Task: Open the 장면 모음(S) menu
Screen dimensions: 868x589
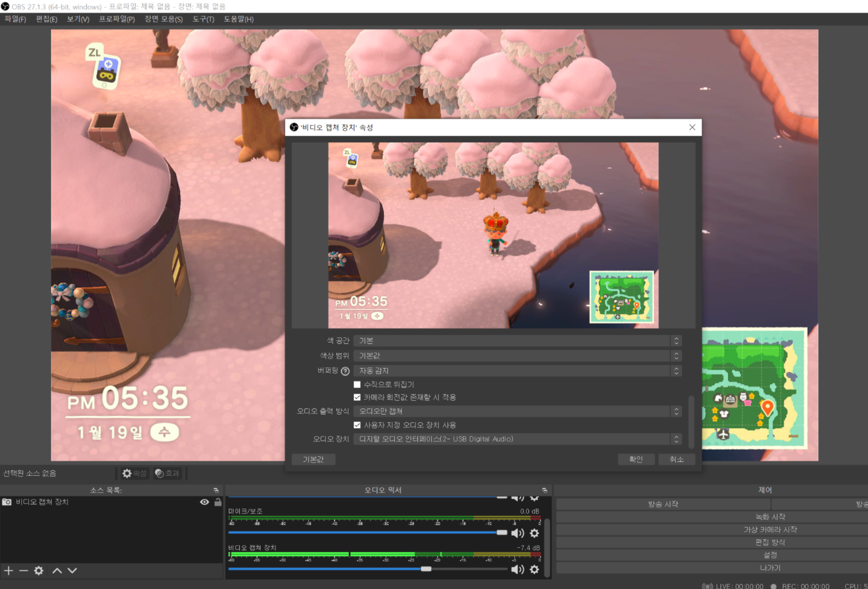Action: pyautogui.click(x=163, y=19)
